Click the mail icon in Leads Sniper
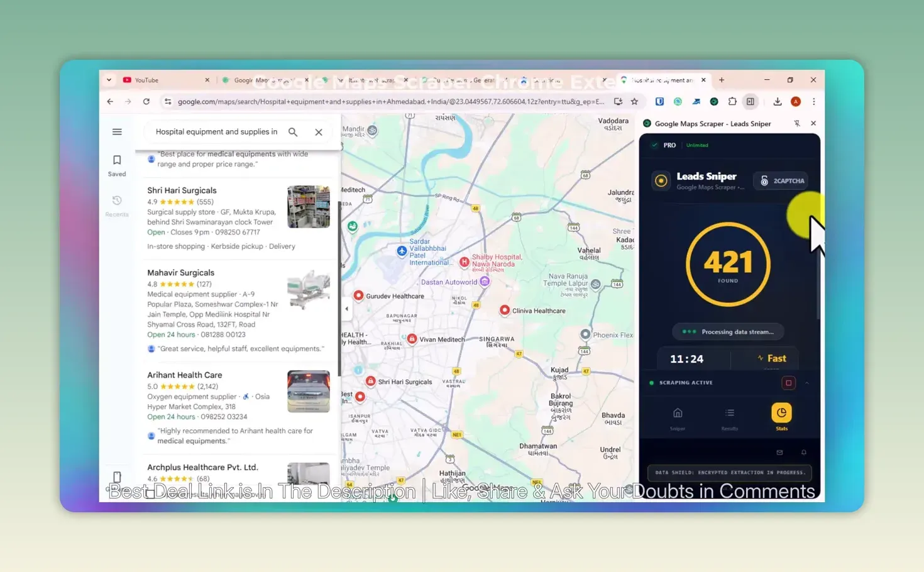Screen dimensions: 924x572 (779, 453)
